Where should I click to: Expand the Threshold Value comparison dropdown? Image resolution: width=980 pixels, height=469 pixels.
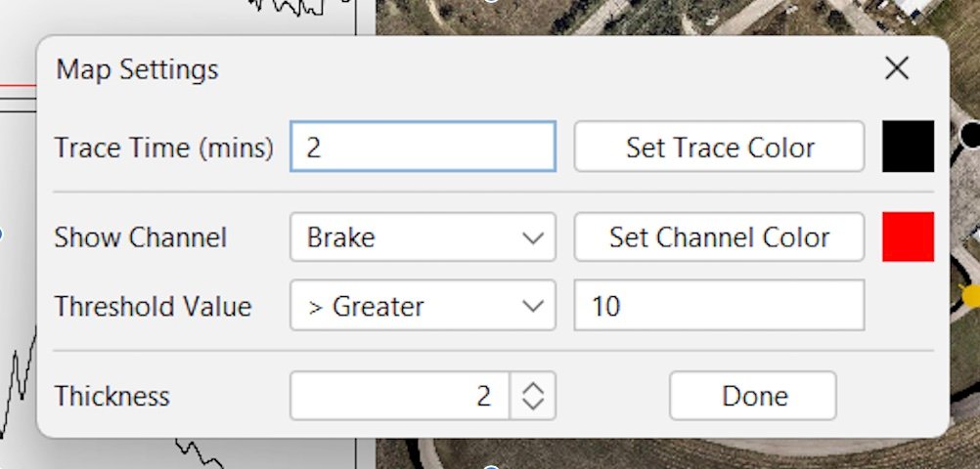(x=423, y=307)
